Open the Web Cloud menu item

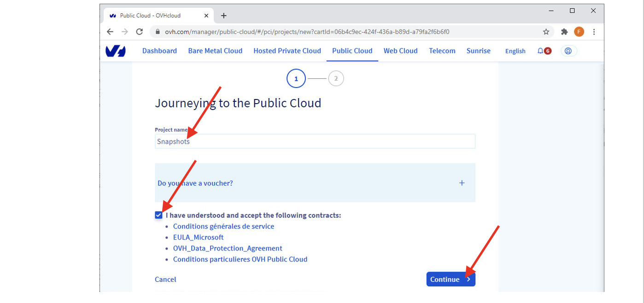[x=400, y=51]
